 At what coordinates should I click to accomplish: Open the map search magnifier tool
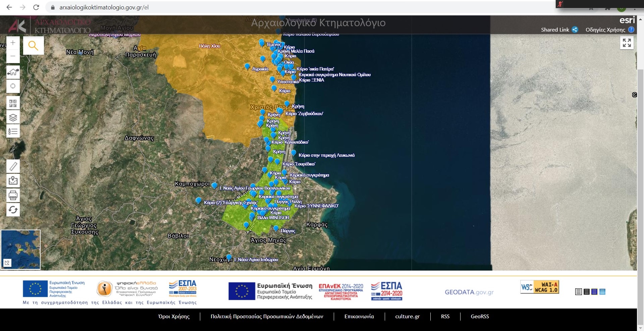point(33,45)
